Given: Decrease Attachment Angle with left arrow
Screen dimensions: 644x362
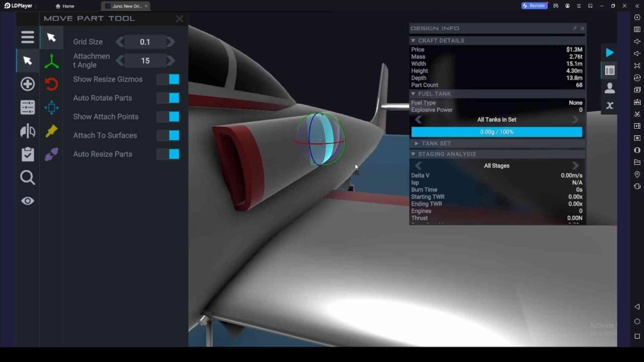Looking at the screenshot, I should click(x=119, y=61).
